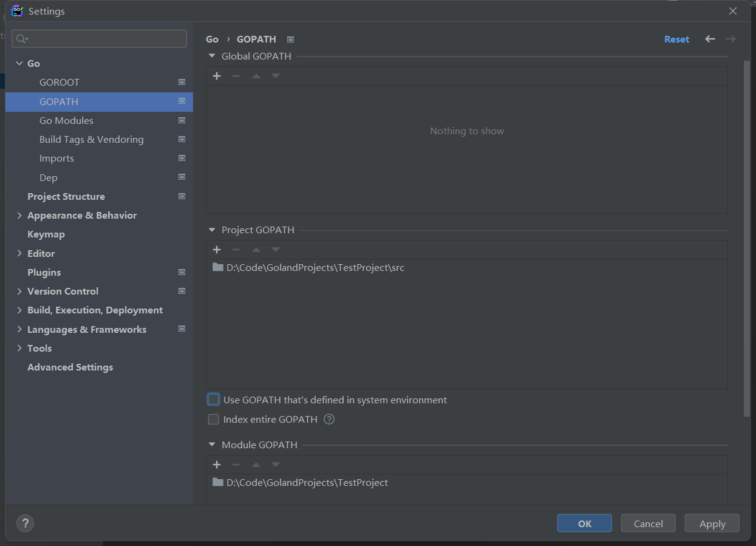The height and width of the screenshot is (546, 756).
Task: Move up arrow in Module GOPATH toolbar
Action: [x=256, y=465]
